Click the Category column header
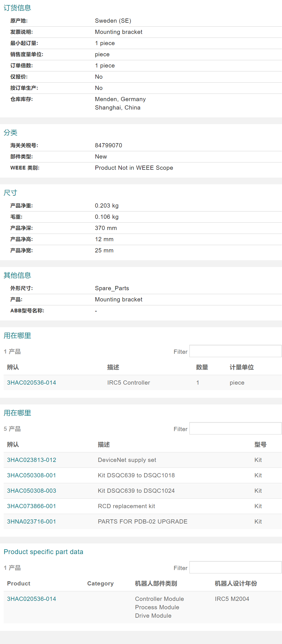282x644 pixels. (100, 583)
